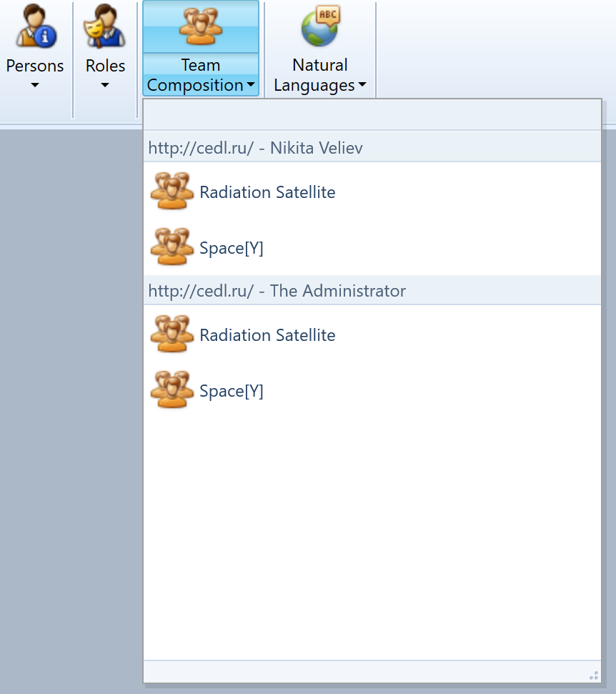Click the resize grip at the dropdown's bottom-right corner
This screenshot has width=616, height=694.
(x=594, y=675)
